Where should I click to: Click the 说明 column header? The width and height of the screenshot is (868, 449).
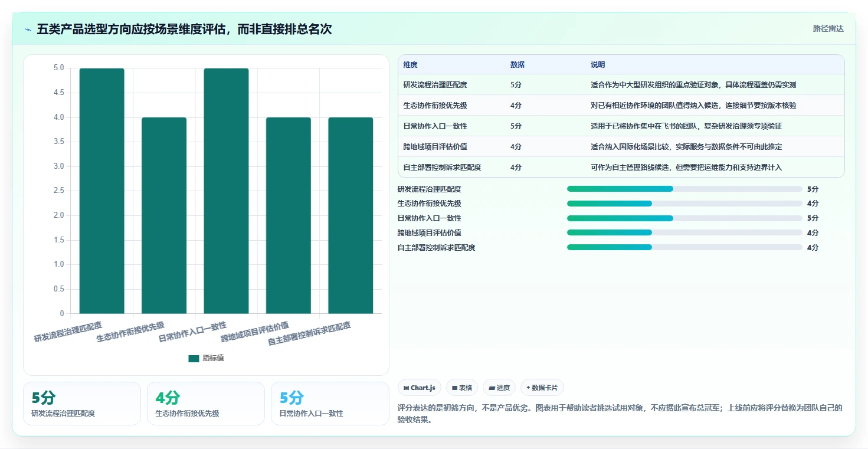pyautogui.click(x=598, y=65)
